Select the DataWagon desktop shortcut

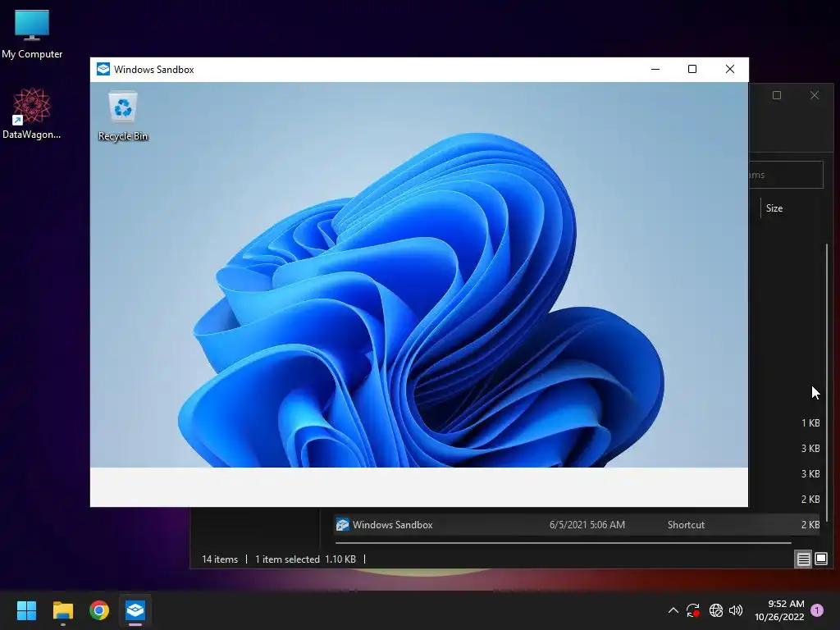32,113
